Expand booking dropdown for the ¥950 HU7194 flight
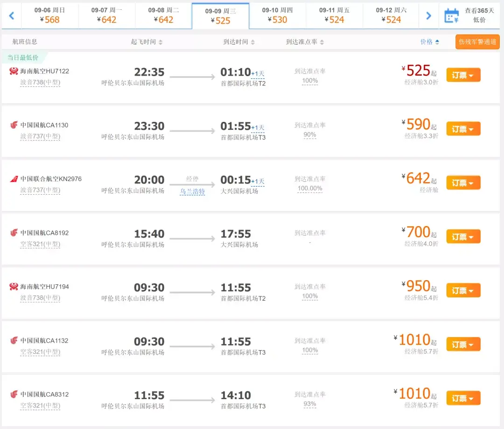Image resolution: width=504 pixels, height=429 pixels. point(463,291)
